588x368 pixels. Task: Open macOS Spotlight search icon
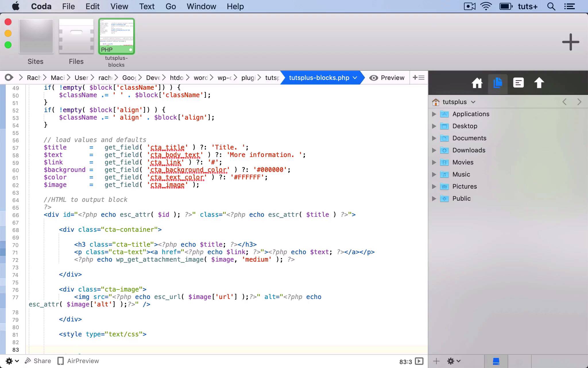551,6
